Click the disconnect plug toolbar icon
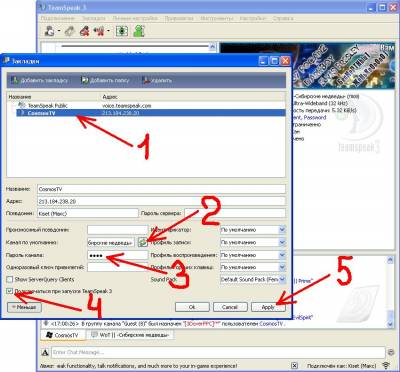This screenshot has height=372, width=400. tap(69, 31)
